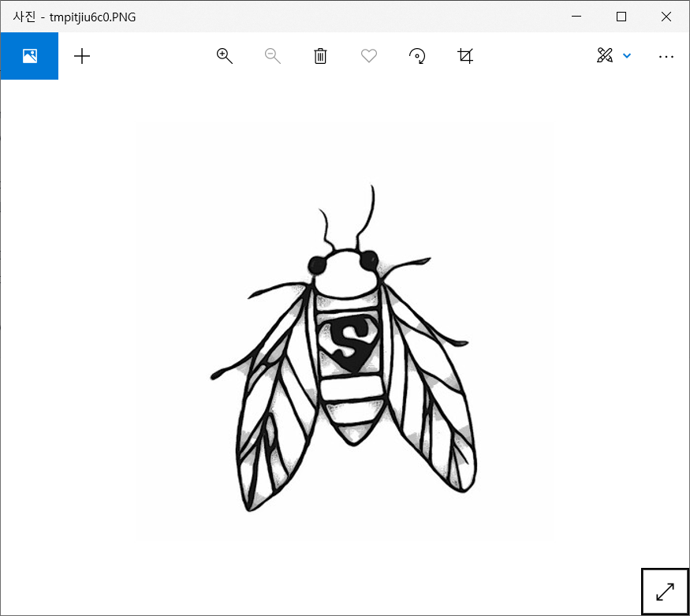The height and width of the screenshot is (616, 690).
Task: Click the plus Add to button
Action: pos(82,56)
